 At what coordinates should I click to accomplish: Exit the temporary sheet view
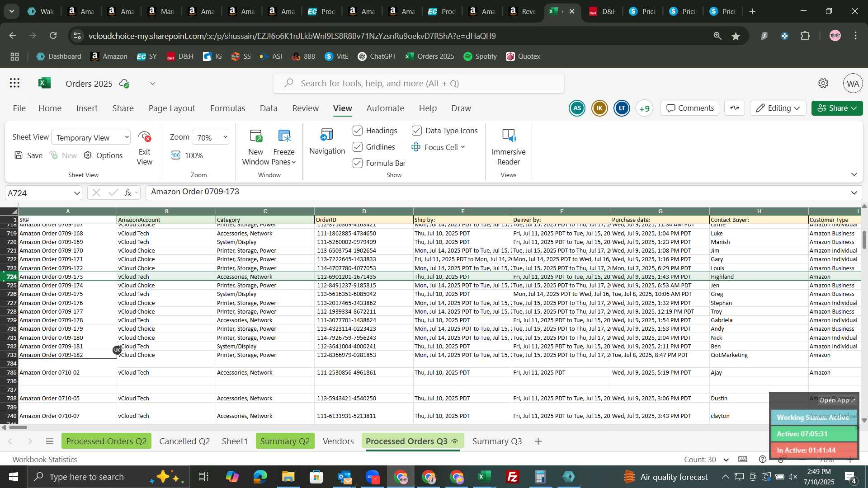[145, 148]
